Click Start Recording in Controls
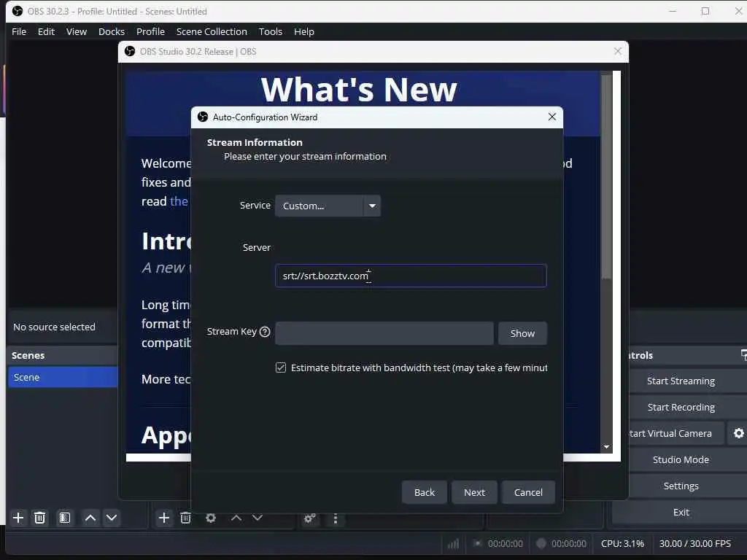The width and height of the screenshot is (747, 560). [681, 407]
